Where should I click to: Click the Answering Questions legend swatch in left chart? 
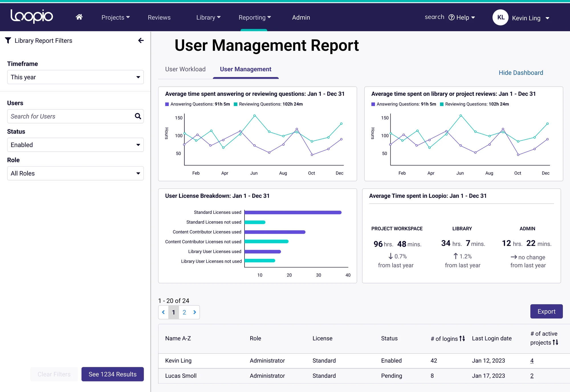click(x=167, y=104)
